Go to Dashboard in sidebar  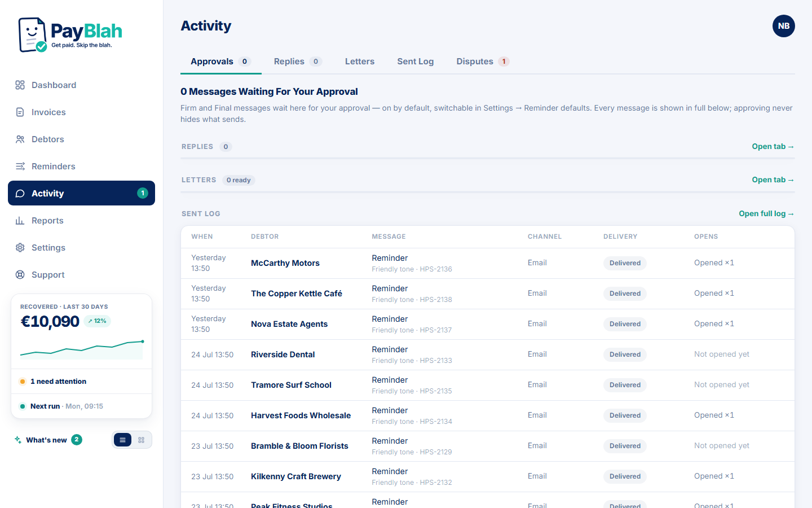point(81,85)
